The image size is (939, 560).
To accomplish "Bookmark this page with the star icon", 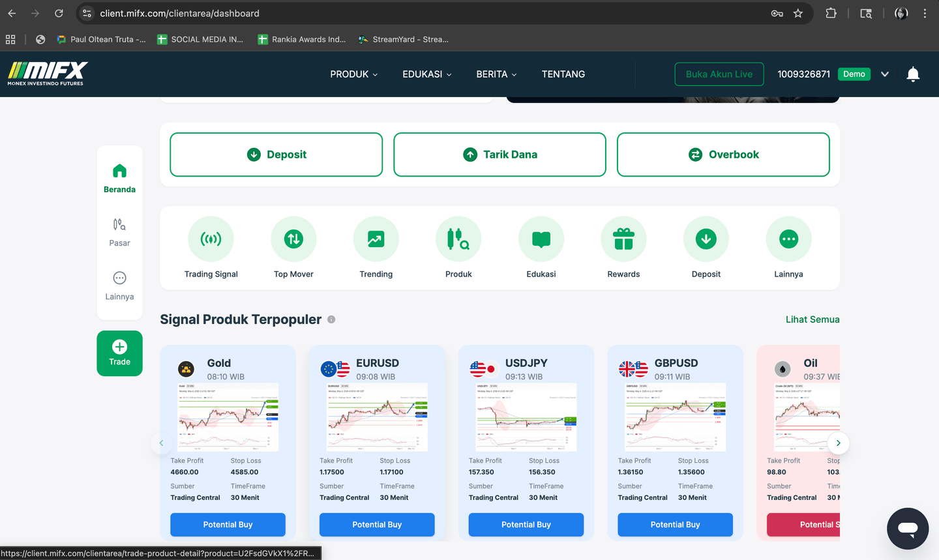I will (798, 13).
